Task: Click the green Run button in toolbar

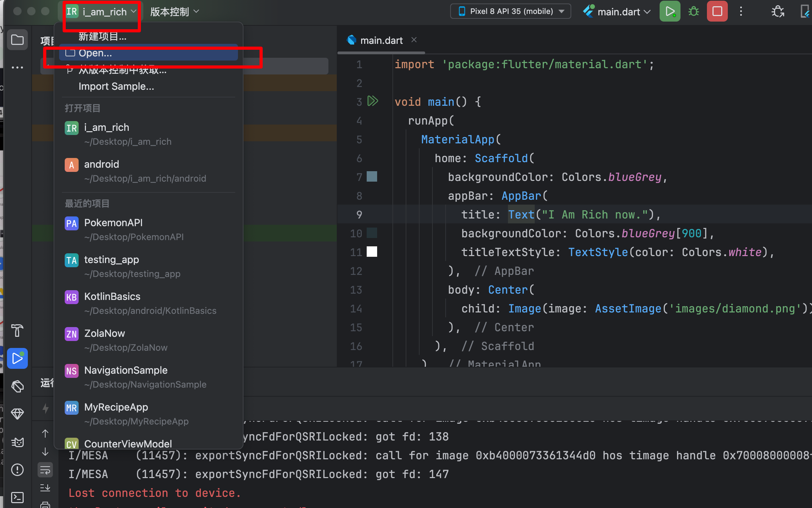Action: (670, 11)
